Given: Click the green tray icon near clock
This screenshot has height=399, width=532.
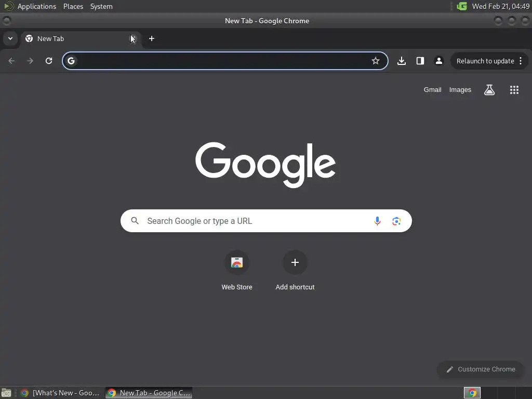Looking at the screenshot, I should pos(462,6).
